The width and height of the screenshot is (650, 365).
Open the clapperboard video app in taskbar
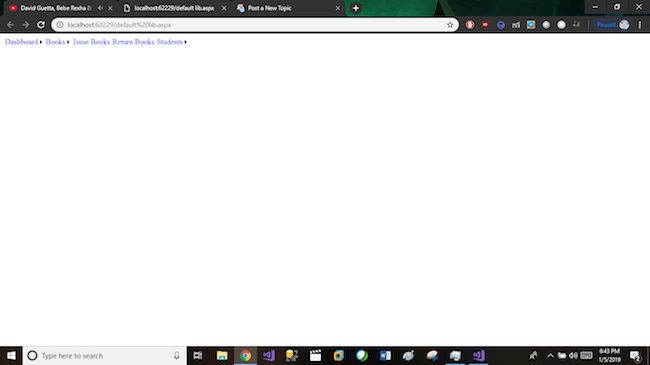(315, 356)
